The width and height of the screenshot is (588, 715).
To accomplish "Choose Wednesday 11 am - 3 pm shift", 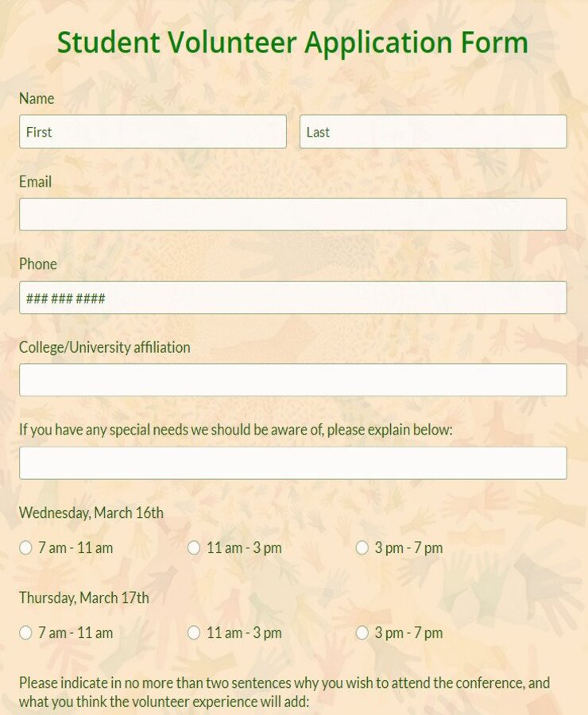I will [x=194, y=547].
